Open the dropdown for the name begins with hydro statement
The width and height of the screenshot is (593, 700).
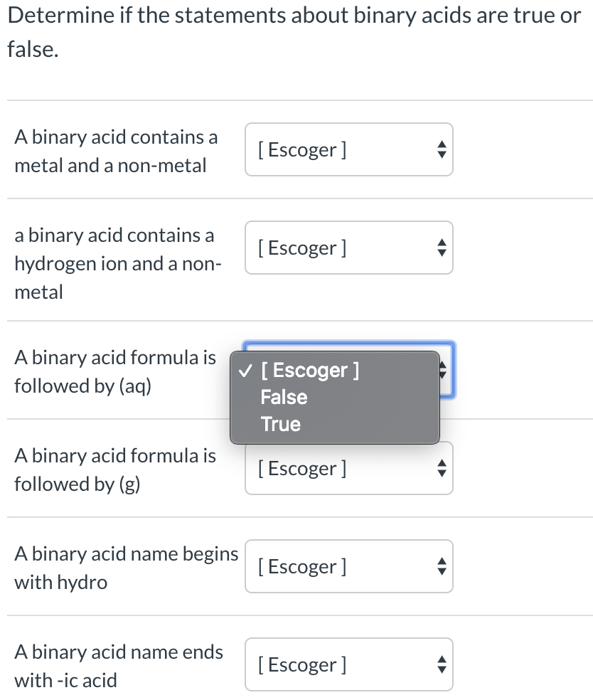[x=348, y=566]
